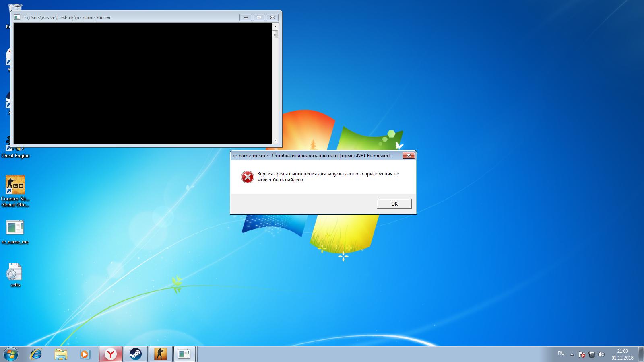
Task: Open Windows Media Player from the taskbar
Action: (85, 354)
